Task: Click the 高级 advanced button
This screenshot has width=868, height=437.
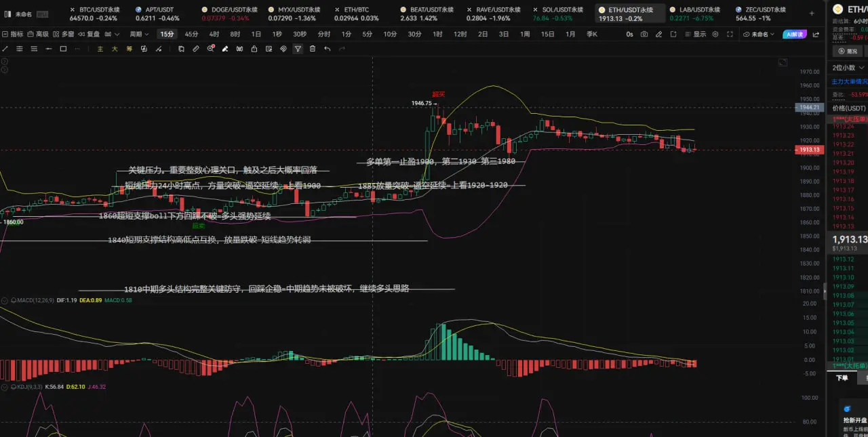Action: click(38, 34)
